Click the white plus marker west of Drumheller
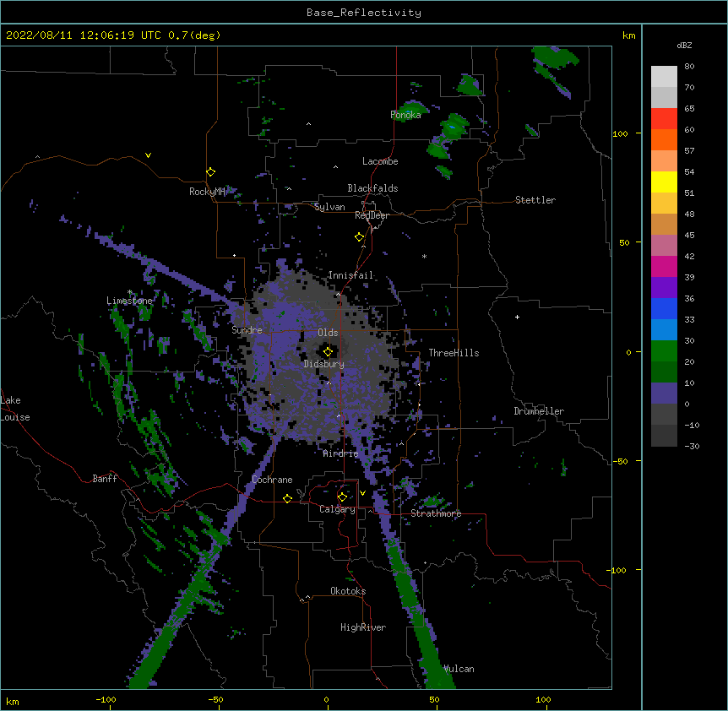 click(517, 317)
